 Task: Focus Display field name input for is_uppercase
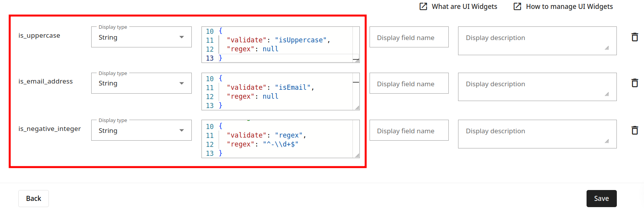click(x=409, y=37)
